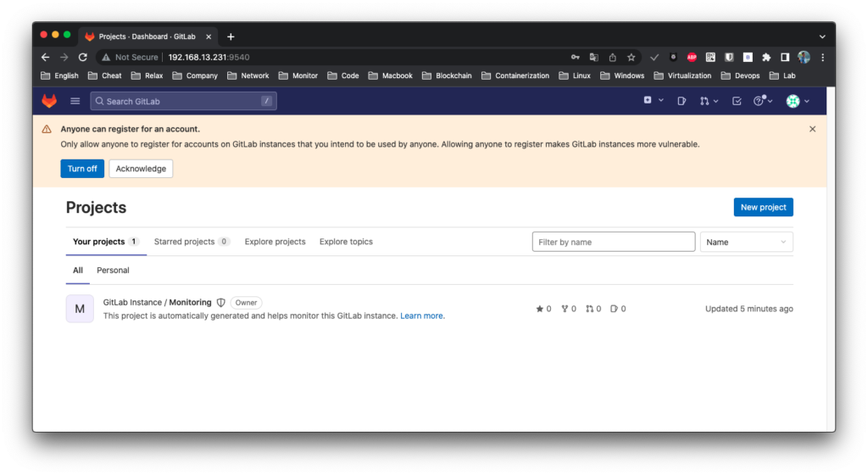Select the Personal sub-tab
This screenshot has height=475, width=868.
click(x=113, y=271)
